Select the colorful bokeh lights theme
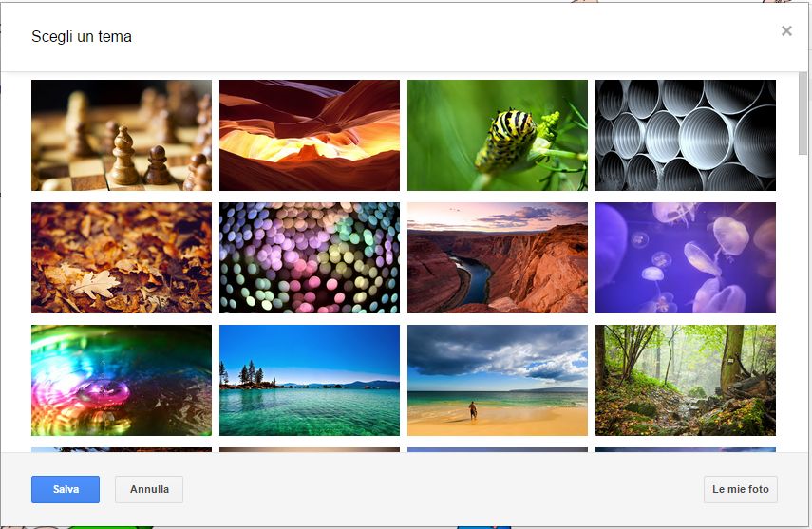 point(310,257)
